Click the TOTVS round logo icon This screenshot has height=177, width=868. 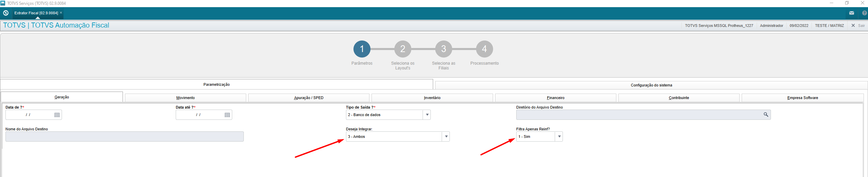[x=6, y=13]
